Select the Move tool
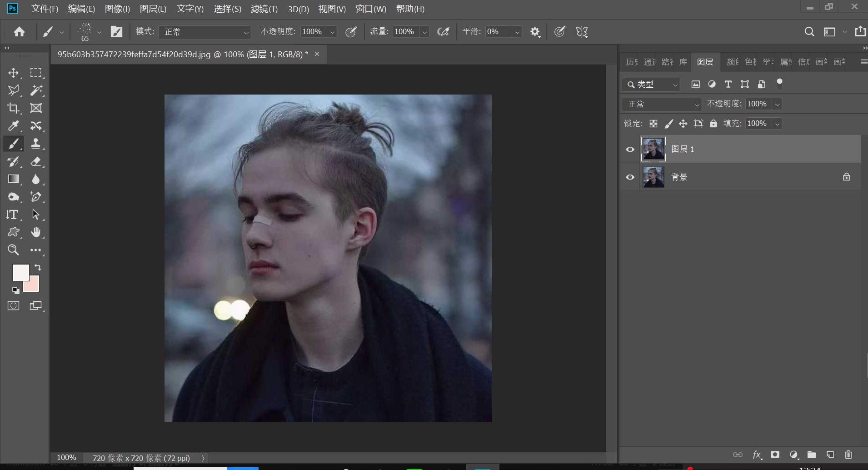This screenshot has width=868, height=470. point(13,73)
